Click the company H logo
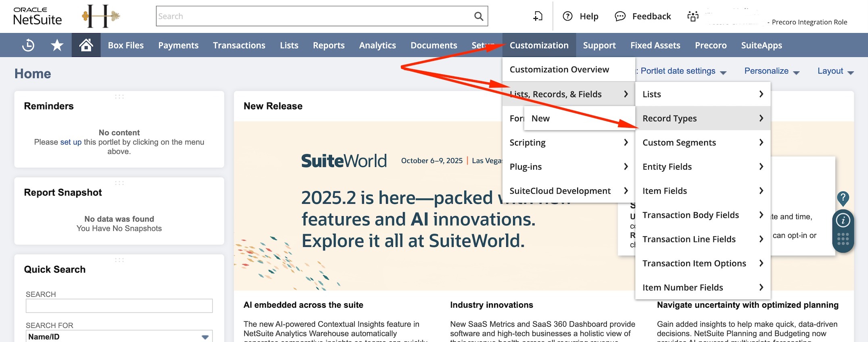The width and height of the screenshot is (868, 342). (101, 16)
